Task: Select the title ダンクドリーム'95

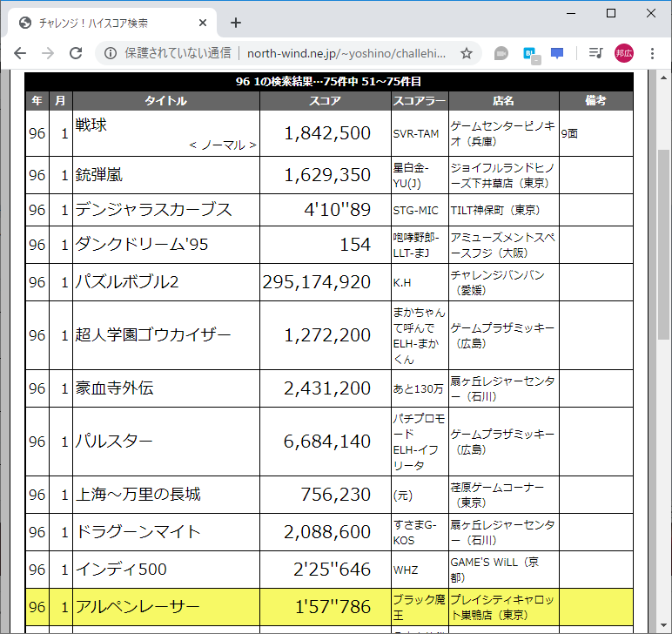Action: [x=142, y=245]
